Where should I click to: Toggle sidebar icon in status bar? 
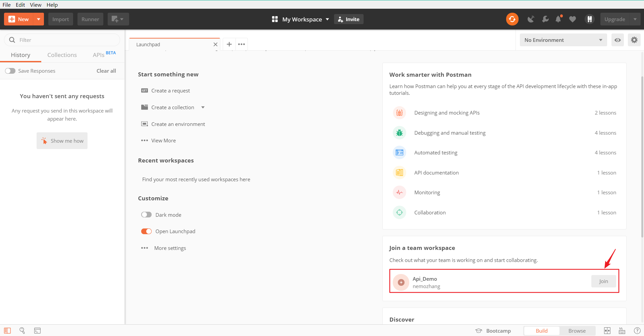coord(7,331)
